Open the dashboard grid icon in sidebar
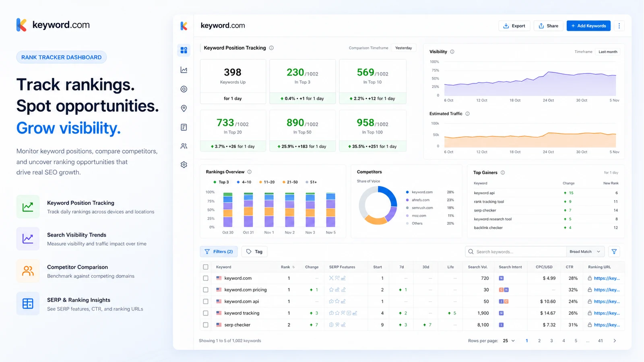Viewport: 644px width, 362px height. pos(184,50)
